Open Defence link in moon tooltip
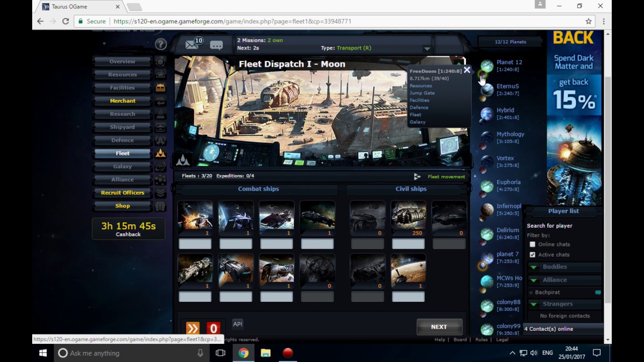The height and width of the screenshot is (362, 644). [x=419, y=107]
